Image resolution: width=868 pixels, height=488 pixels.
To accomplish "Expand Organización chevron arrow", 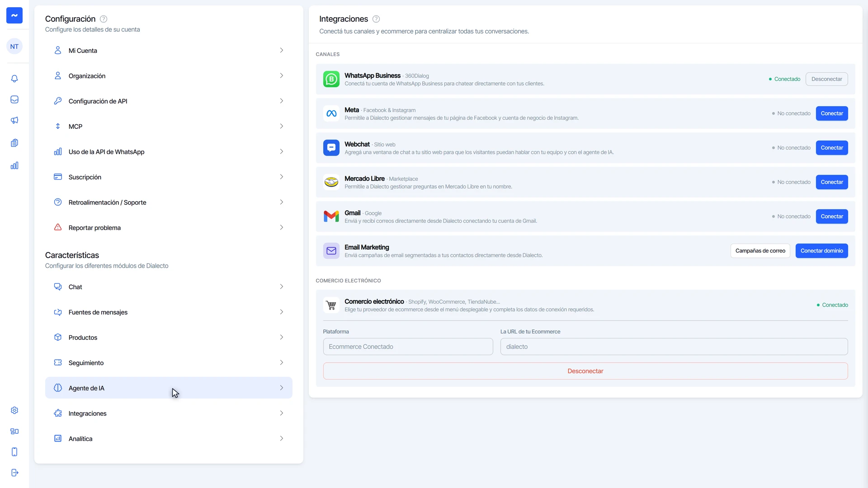I will (282, 75).
